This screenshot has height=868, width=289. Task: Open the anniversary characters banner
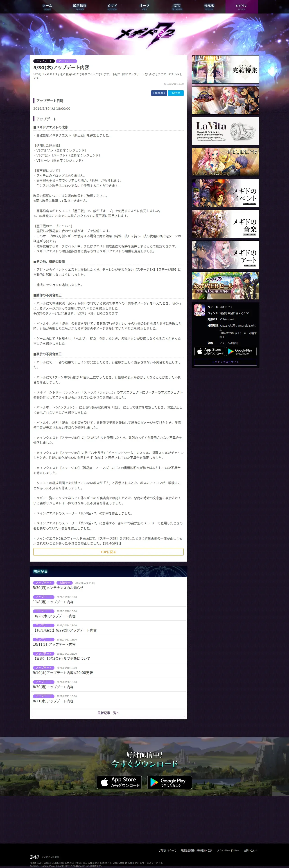[225, 100]
